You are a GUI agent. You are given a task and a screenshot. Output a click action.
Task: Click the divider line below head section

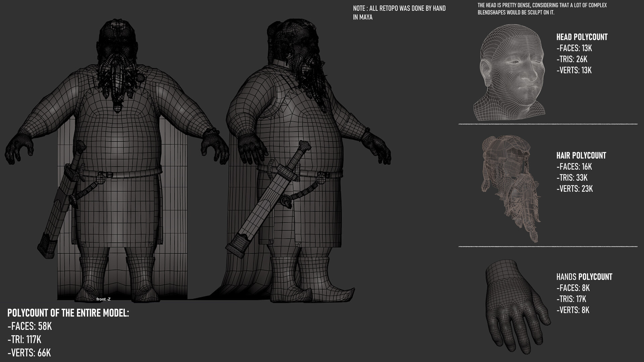pos(548,124)
